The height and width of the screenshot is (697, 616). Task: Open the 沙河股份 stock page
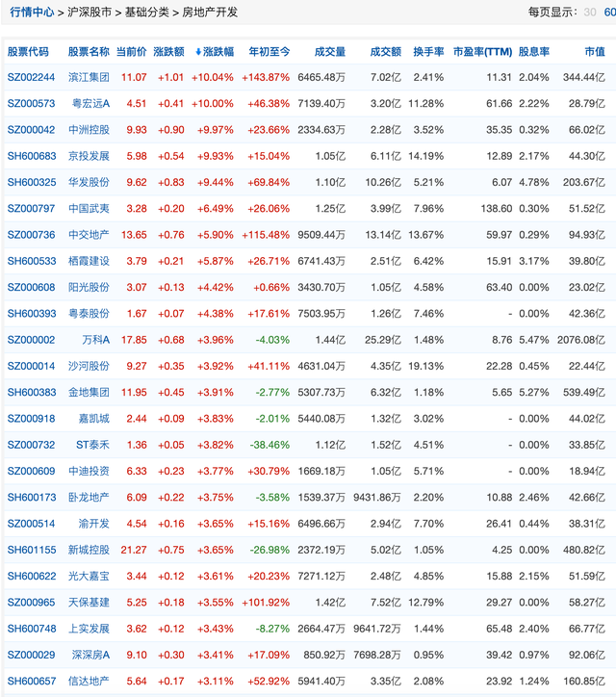coord(89,366)
